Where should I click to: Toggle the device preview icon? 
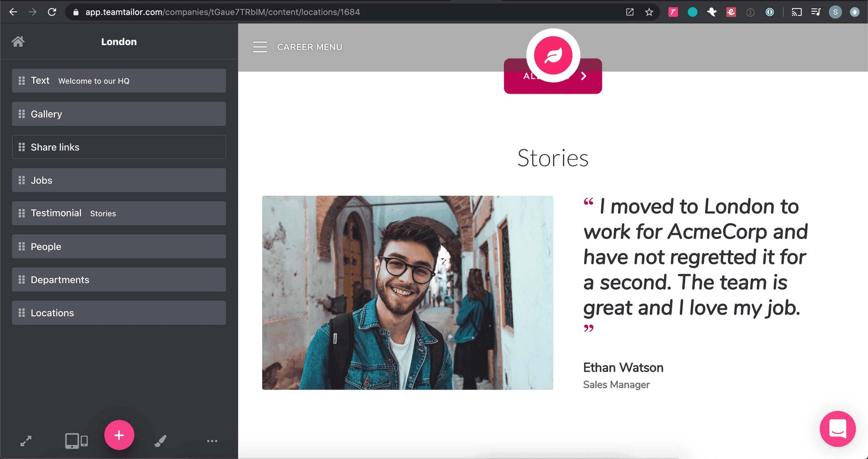pyautogui.click(x=76, y=441)
